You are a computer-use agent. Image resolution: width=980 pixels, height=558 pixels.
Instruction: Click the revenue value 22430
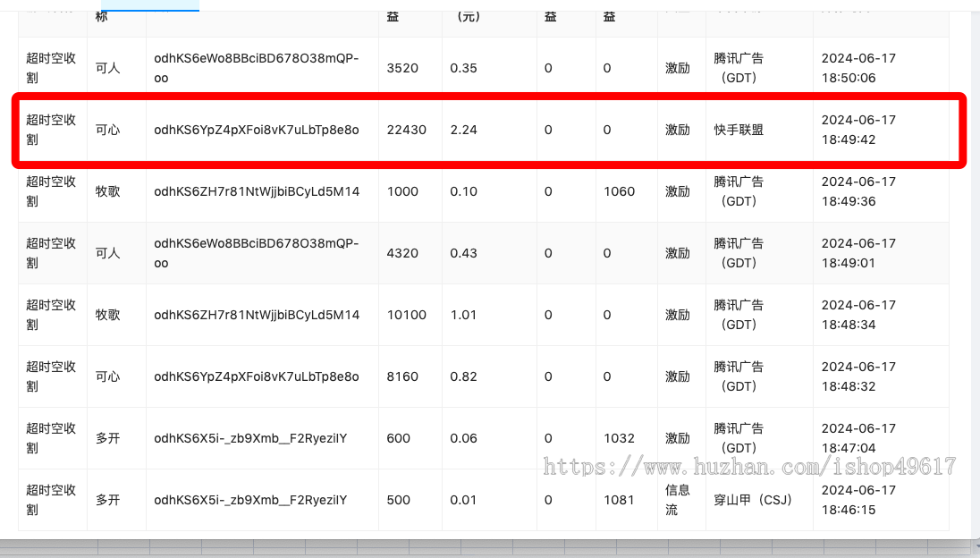(406, 130)
